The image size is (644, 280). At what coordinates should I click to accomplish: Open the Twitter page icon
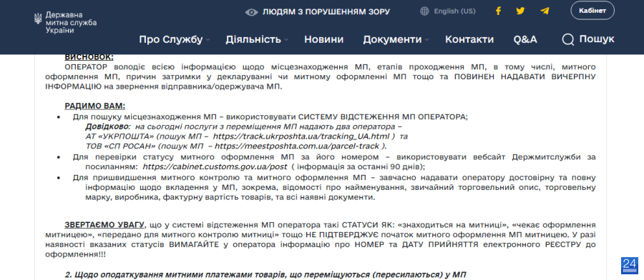point(520,11)
